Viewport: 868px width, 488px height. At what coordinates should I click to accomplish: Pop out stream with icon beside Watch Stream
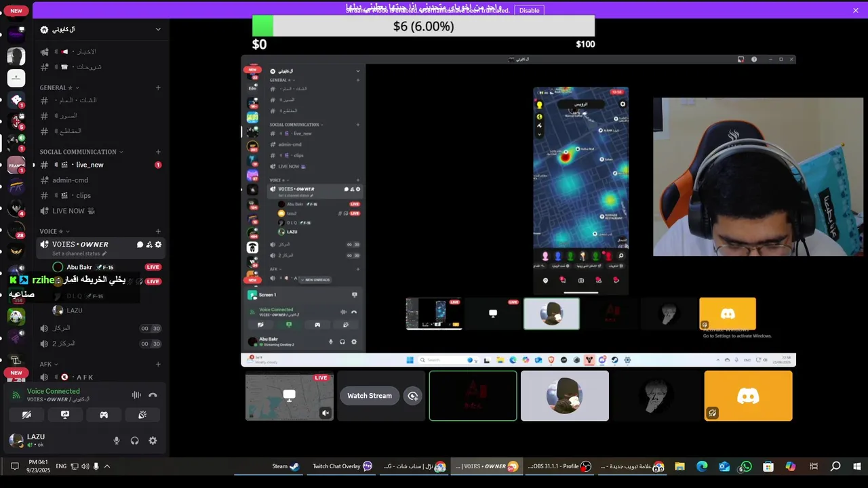point(412,396)
